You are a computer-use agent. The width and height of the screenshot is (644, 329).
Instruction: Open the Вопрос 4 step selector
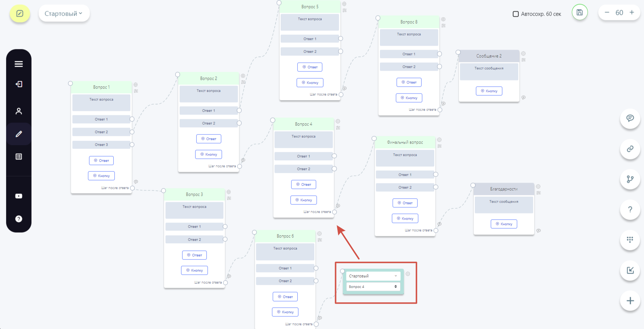[x=373, y=287]
